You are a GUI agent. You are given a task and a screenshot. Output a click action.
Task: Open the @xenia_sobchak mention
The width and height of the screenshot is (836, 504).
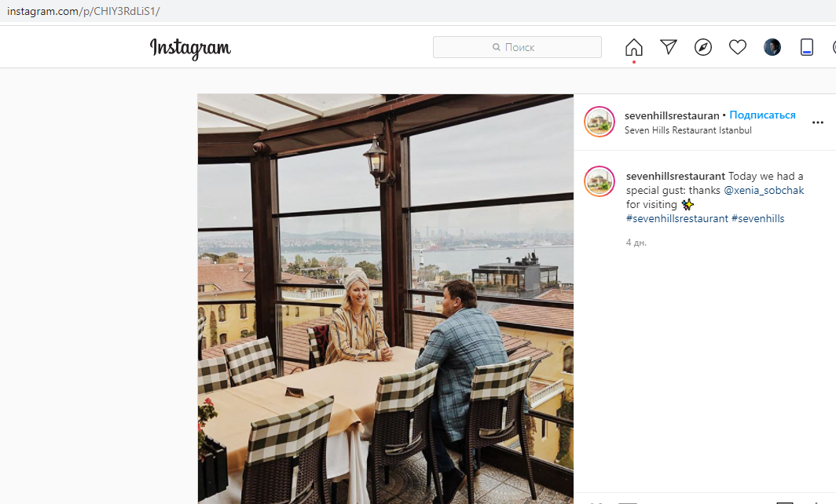[764, 191]
